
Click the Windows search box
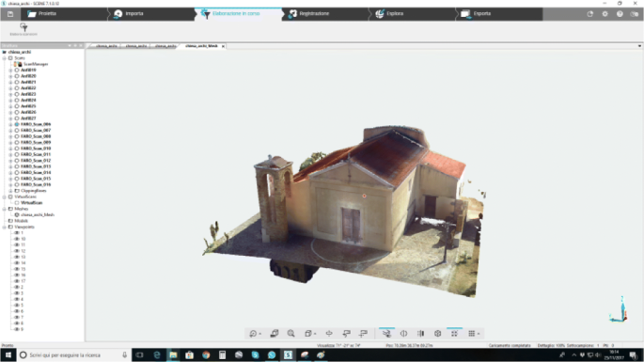pos(74,355)
